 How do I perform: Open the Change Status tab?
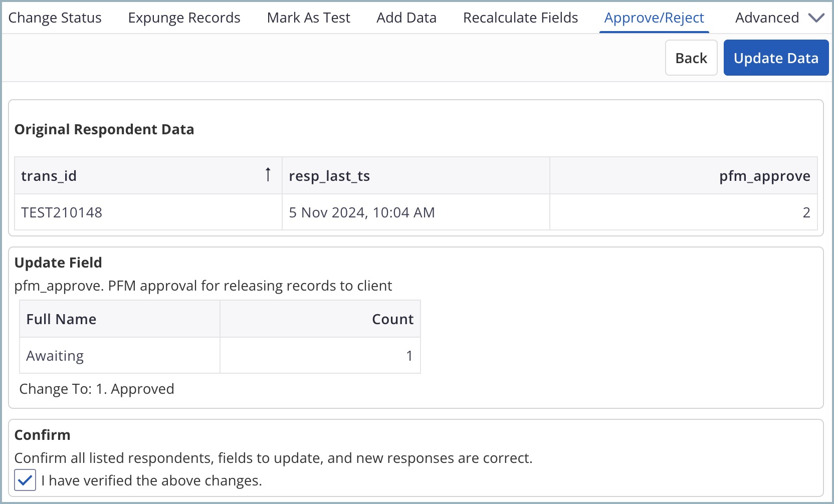[55, 18]
